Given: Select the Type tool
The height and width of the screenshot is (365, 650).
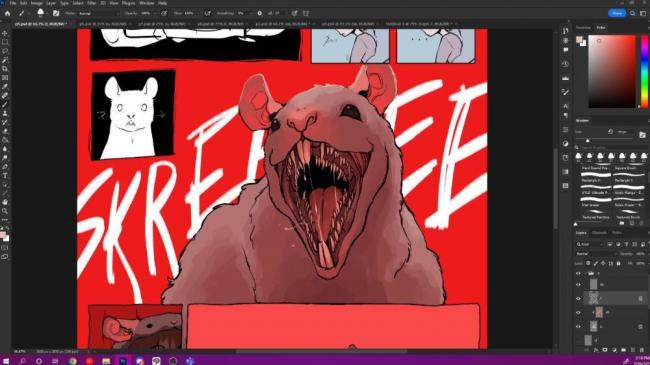Looking at the screenshot, I should 5,176.
